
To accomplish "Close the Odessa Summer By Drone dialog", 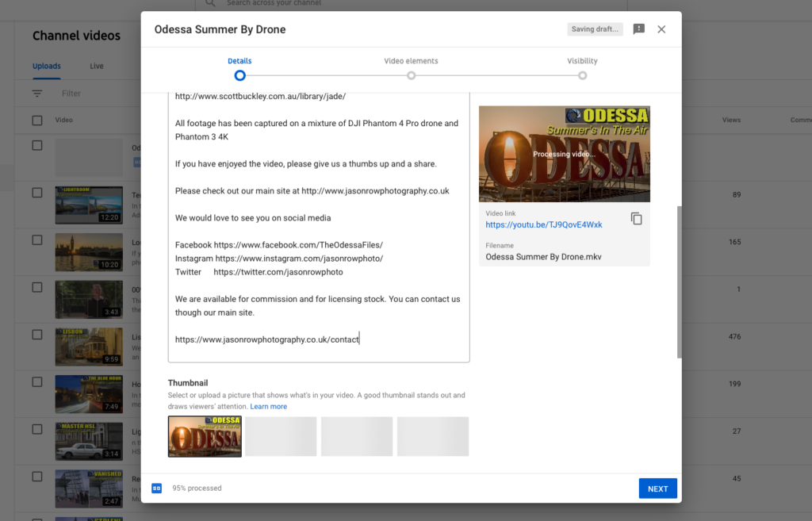I will point(661,29).
